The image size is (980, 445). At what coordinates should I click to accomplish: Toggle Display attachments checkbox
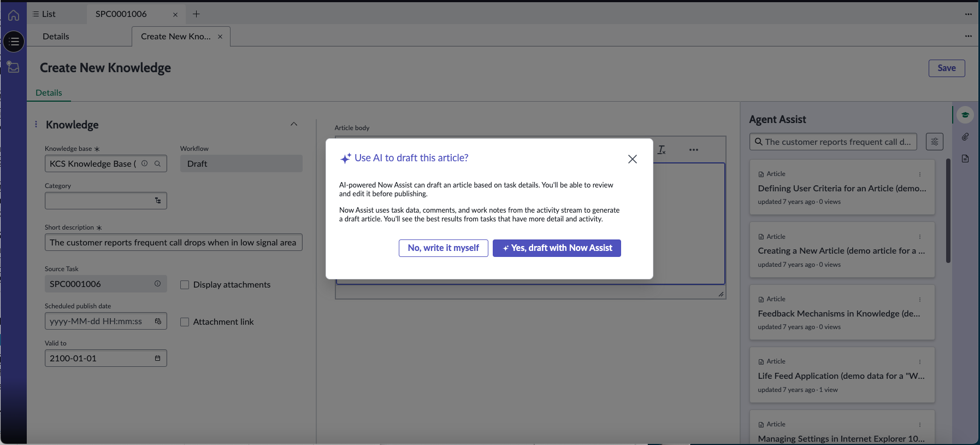(185, 285)
